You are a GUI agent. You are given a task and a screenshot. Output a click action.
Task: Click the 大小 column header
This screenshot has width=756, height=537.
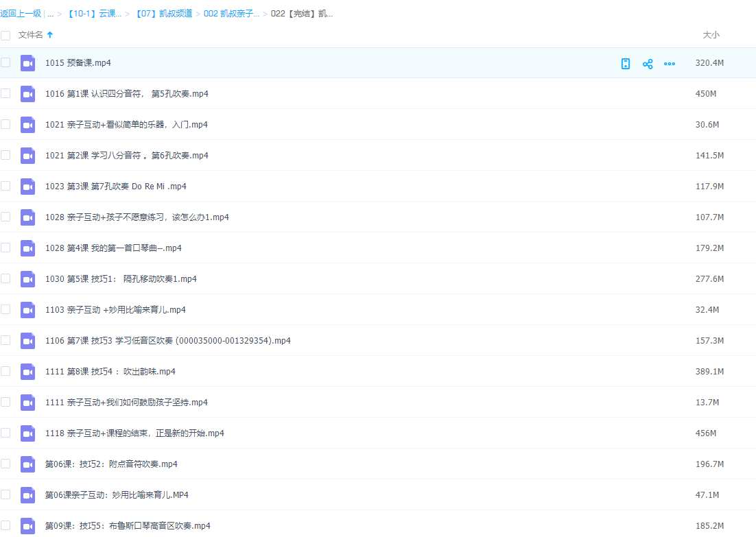pos(711,36)
